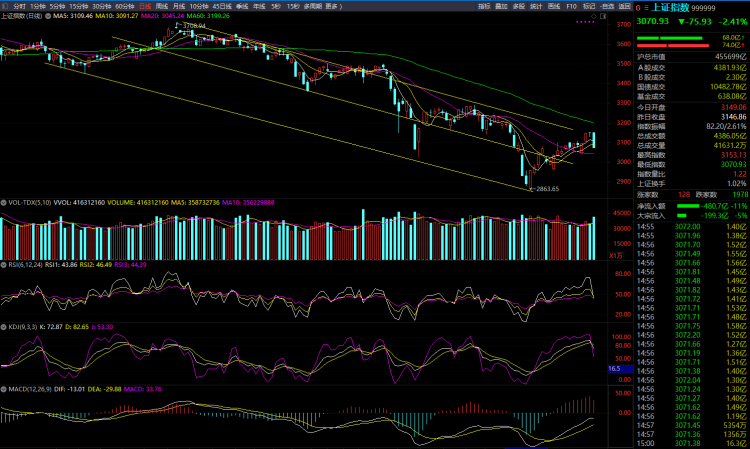The width and height of the screenshot is (750, 449).
Task: Click the round icon beside VOL-TDX indicator
Action: (4, 202)
